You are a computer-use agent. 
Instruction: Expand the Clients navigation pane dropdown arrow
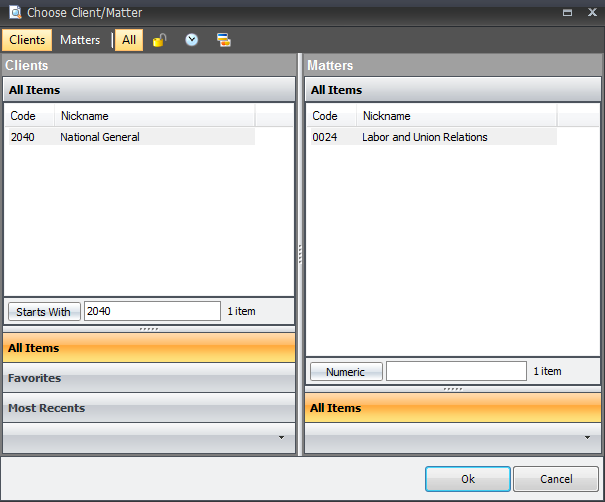click(x=281, y=438)
